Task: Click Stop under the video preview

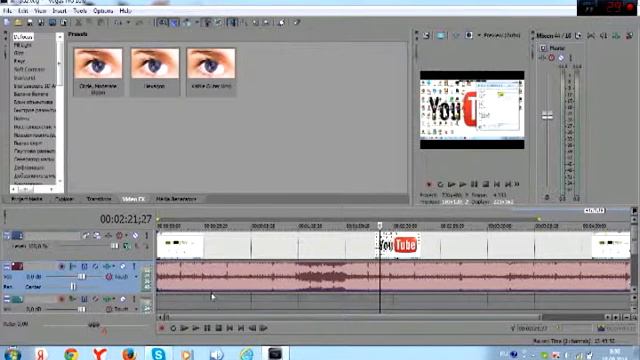Action: 486,184
